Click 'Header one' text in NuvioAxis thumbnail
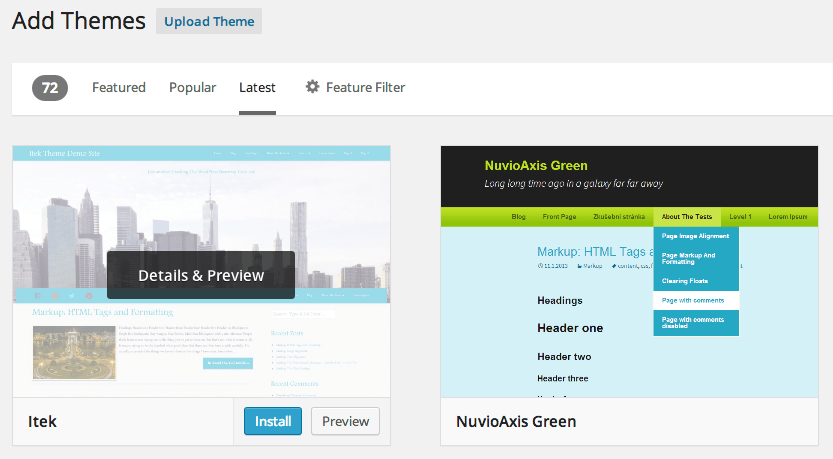Image resolution: width=833 pixels, height=459 pixels. pos(569,328)
